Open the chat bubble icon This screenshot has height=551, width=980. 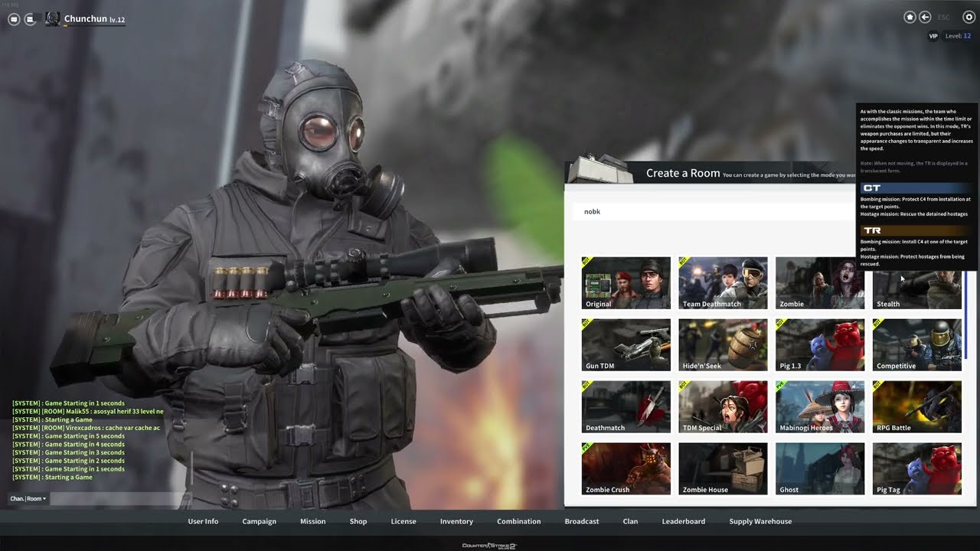(14, 19)
